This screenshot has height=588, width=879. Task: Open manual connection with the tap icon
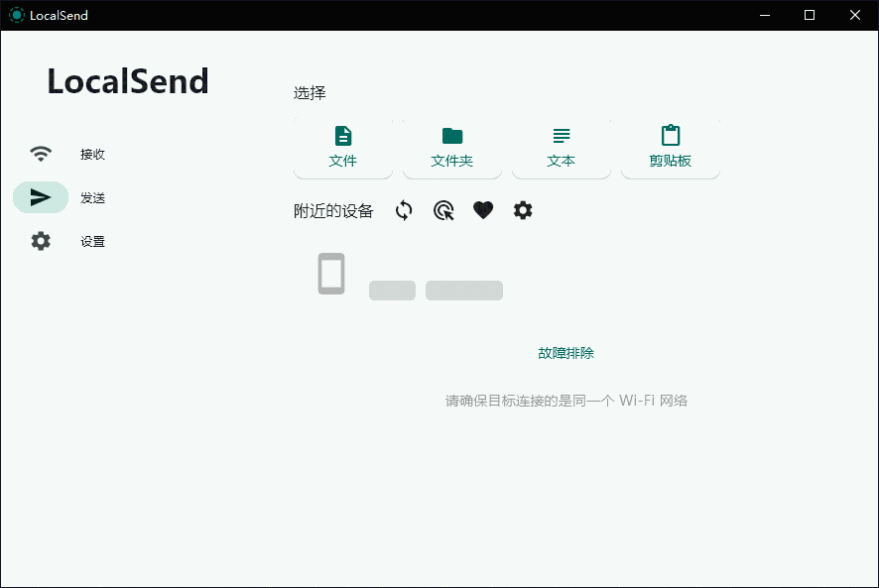point(443,210)
